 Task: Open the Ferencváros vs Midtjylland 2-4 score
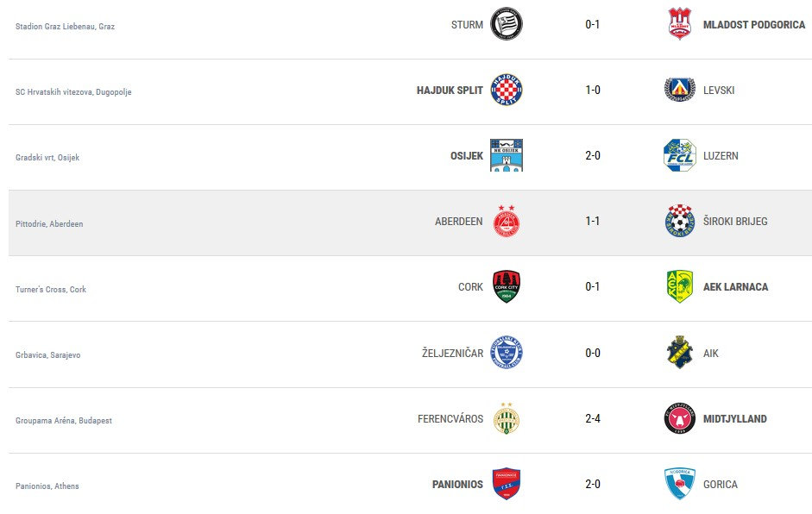(593, 418)
